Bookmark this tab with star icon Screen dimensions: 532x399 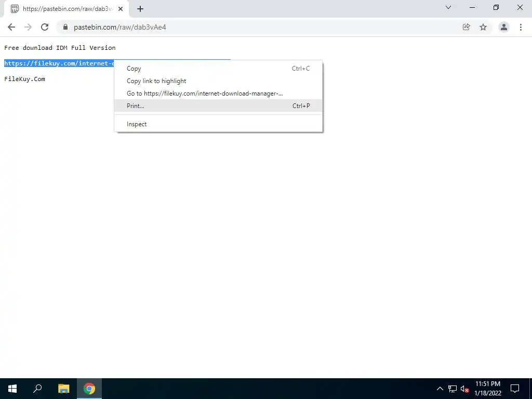click(x=483, y=27)
